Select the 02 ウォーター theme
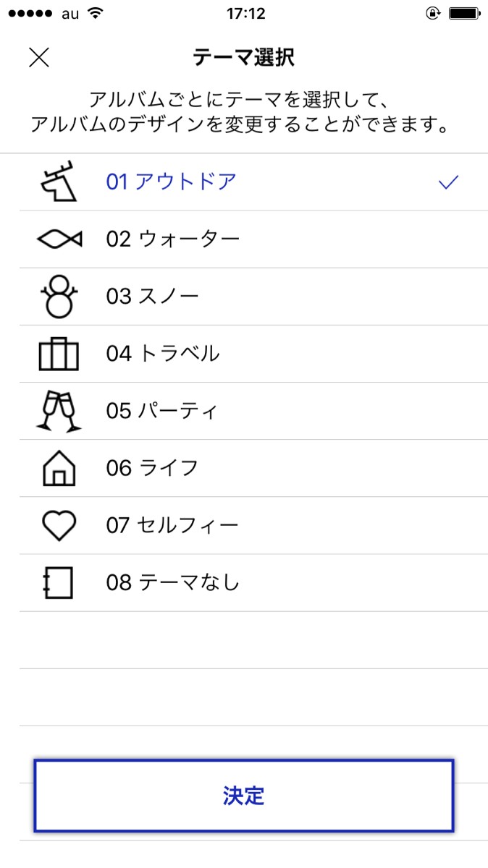488x868 pixels. (172, 239)
